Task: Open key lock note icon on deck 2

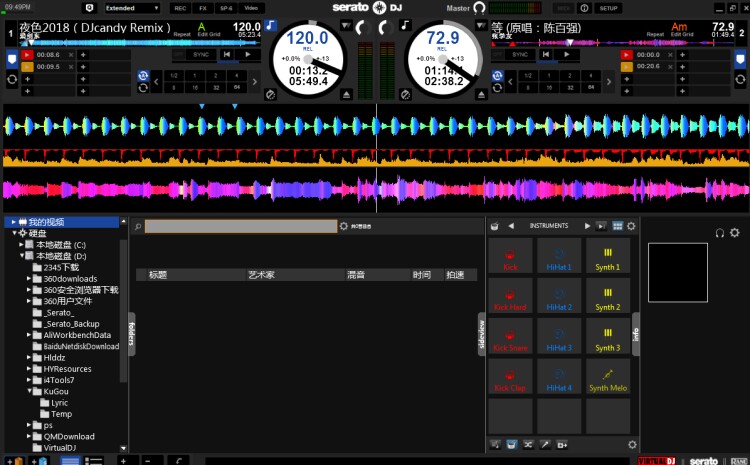Action: pyautogui.click(x=406, y=25)
